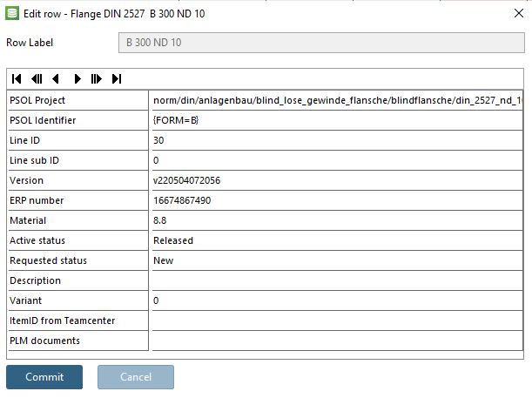The image size is (532, 398).
Task: Select the 'PLM documents' label cell
Action: click(78, 341)
